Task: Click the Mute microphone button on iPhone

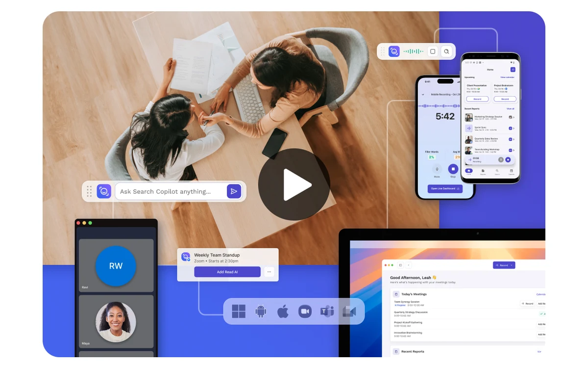Action: click(x=437, y=169)
